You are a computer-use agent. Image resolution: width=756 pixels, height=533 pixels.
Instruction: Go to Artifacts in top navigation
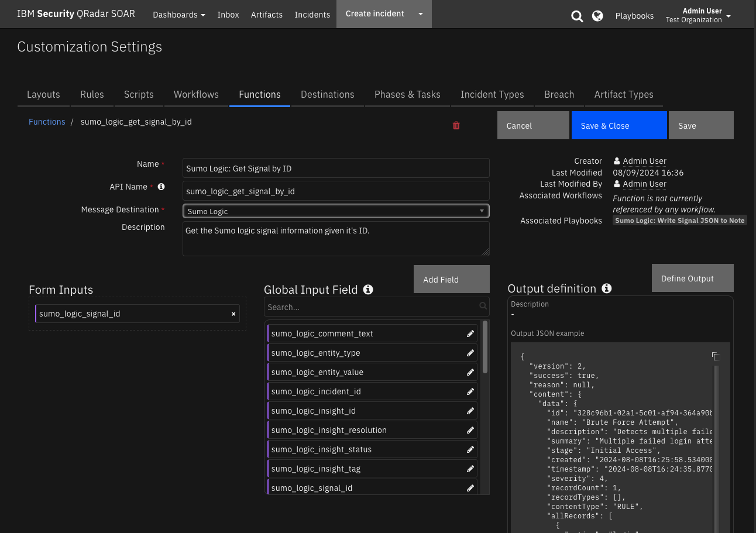(x=267, y=15)
